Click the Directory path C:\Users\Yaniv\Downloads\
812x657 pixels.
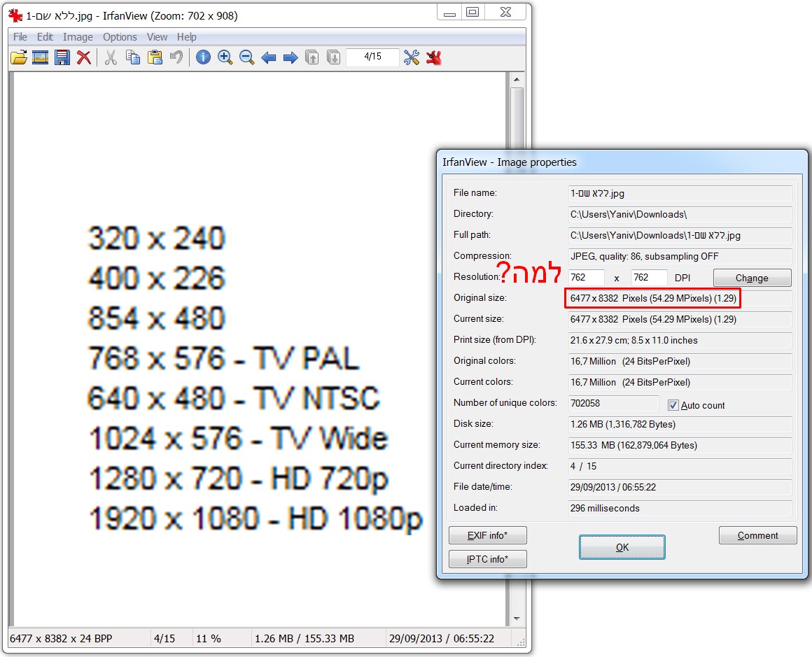(680, 214)
